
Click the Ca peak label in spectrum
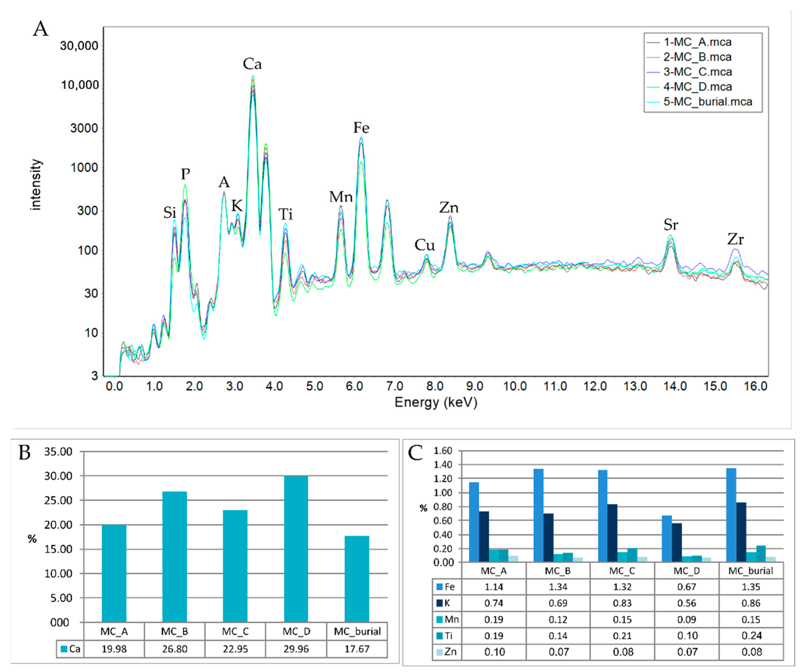click(x=252, y=64)
